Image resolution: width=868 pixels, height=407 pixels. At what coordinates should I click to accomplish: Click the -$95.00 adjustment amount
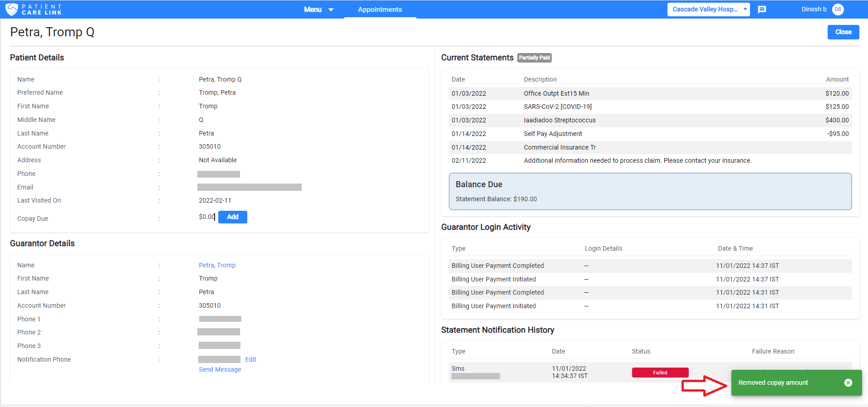[x=838, y=134]
